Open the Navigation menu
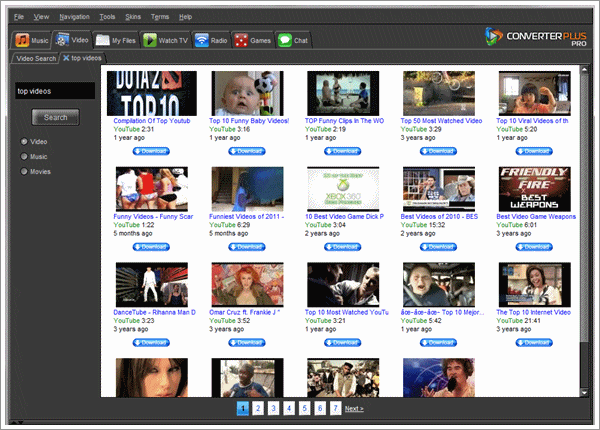 click(74, 17)
